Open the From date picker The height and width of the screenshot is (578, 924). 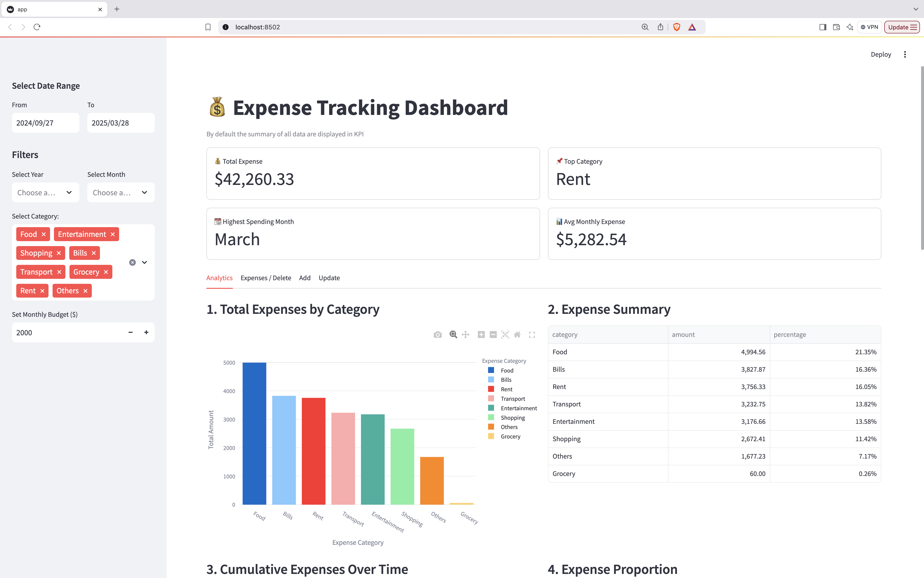tap(45, 123)
